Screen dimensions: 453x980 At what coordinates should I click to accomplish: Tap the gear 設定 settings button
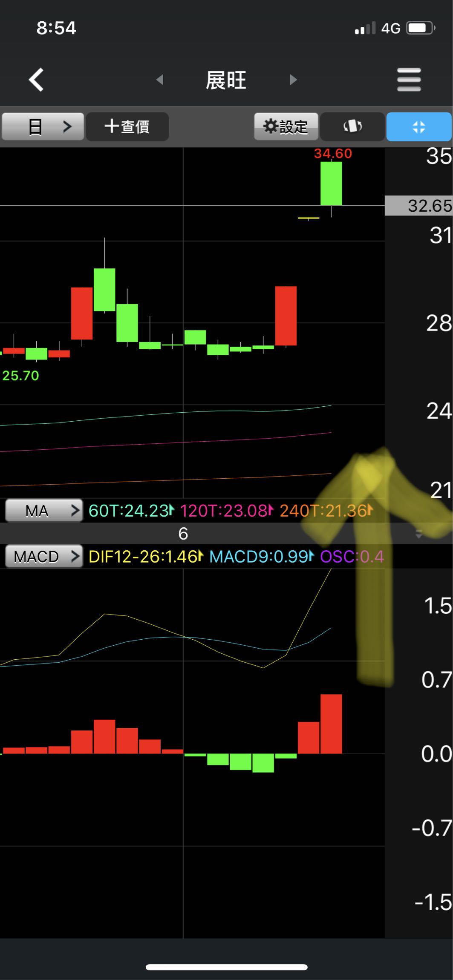(x=286, y=126)
